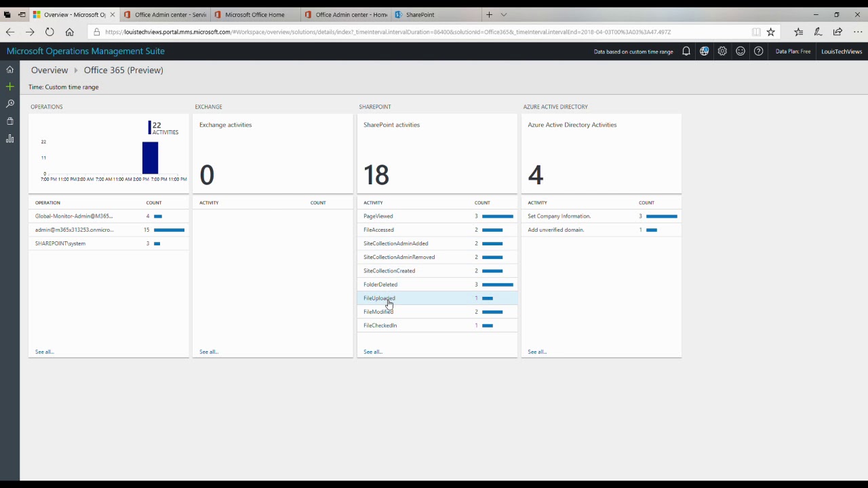Click the browser forward arrow
Viewport: 868px width, 488px height.
click(x=30, y=32)
